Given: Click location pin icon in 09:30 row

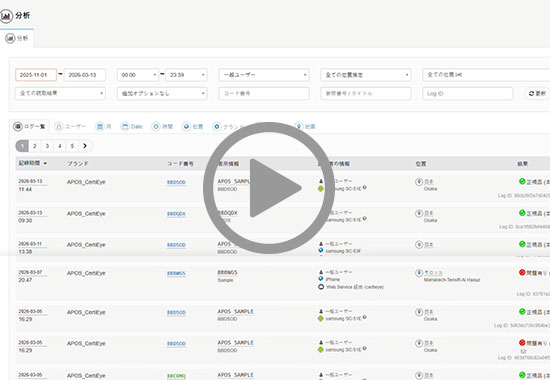Looking at the screenshot, I should [419, 213].
